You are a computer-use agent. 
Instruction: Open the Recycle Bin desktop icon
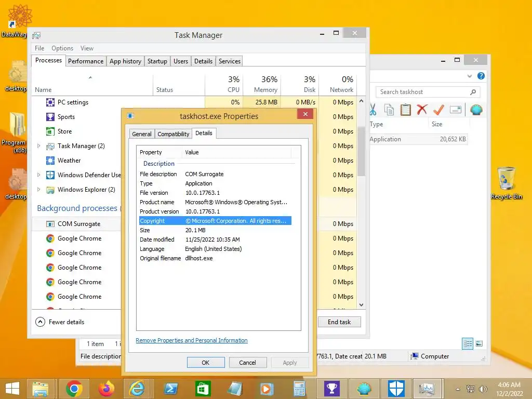pyautogui.click(x=506, y=183)
